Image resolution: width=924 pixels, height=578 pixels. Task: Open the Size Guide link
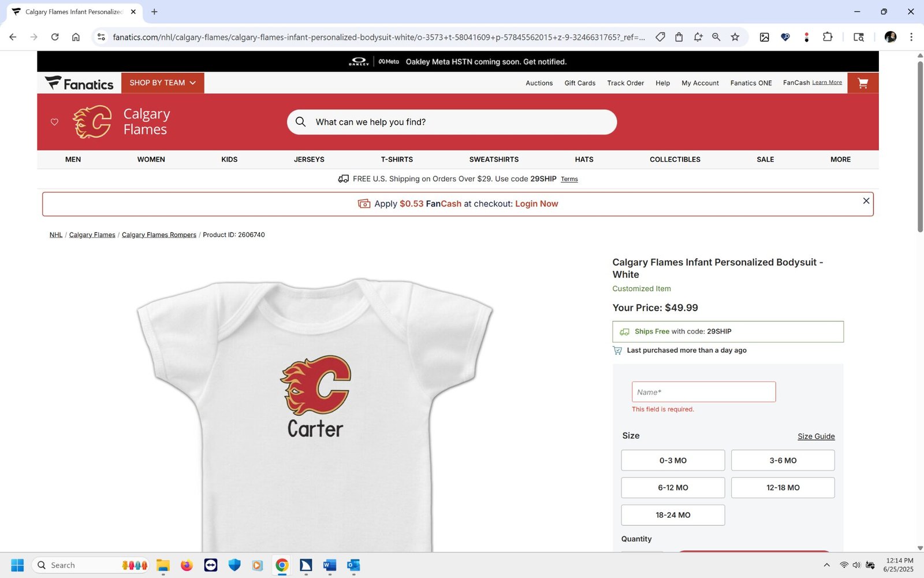coord(816,436)
